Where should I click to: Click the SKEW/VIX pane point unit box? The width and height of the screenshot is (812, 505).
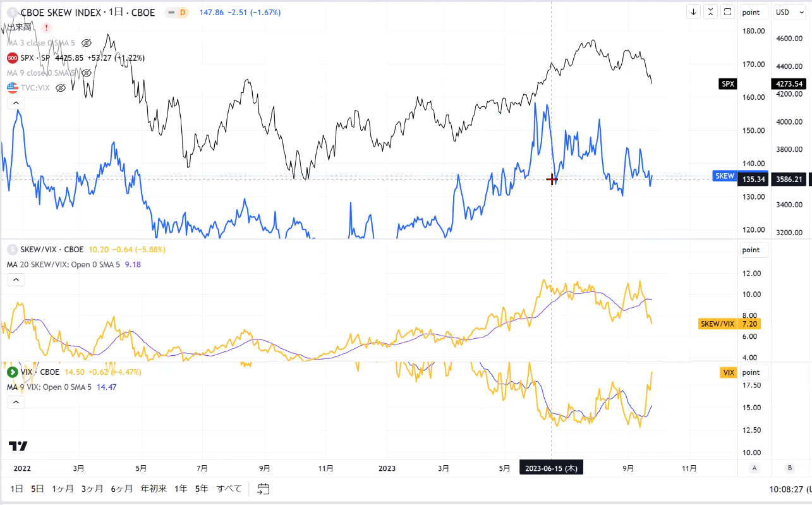[x=754, y=250]
